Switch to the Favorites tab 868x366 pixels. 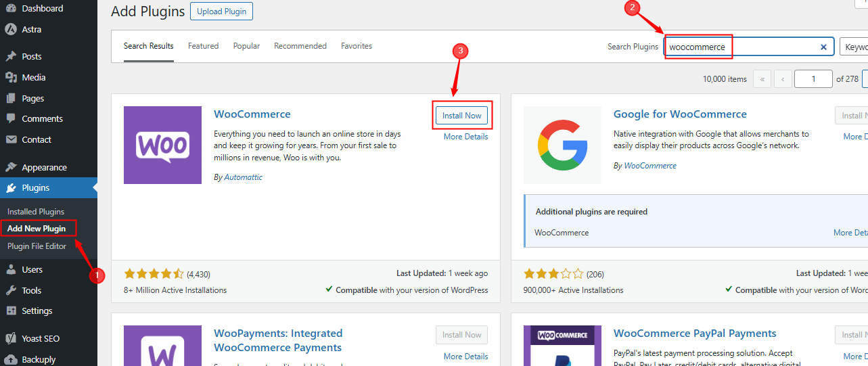[x=357, y=46]
